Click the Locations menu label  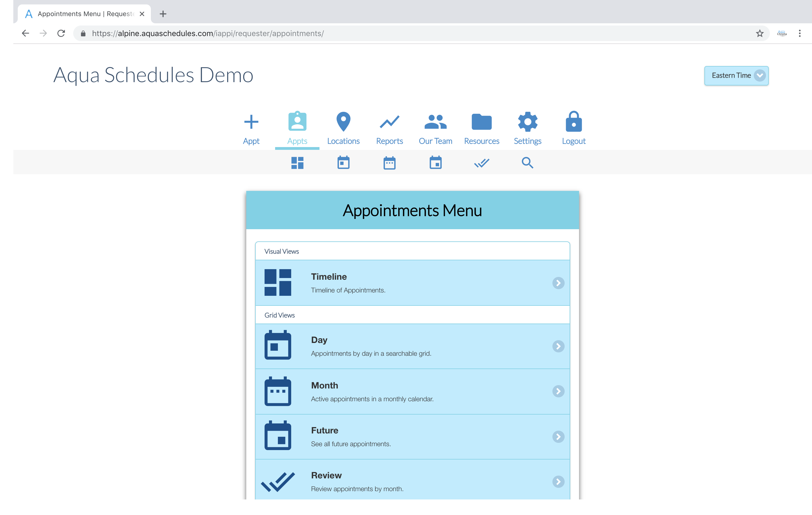tap(343, 141)
